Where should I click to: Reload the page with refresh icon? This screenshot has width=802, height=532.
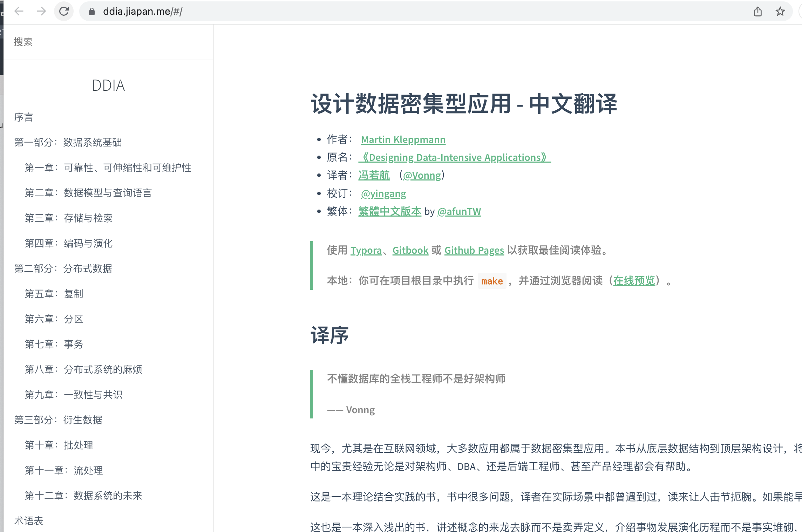click(x=64, y=11)
